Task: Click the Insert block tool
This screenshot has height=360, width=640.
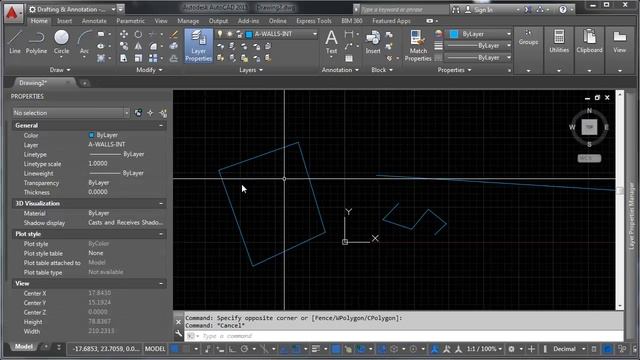Action: pos(373,42)
